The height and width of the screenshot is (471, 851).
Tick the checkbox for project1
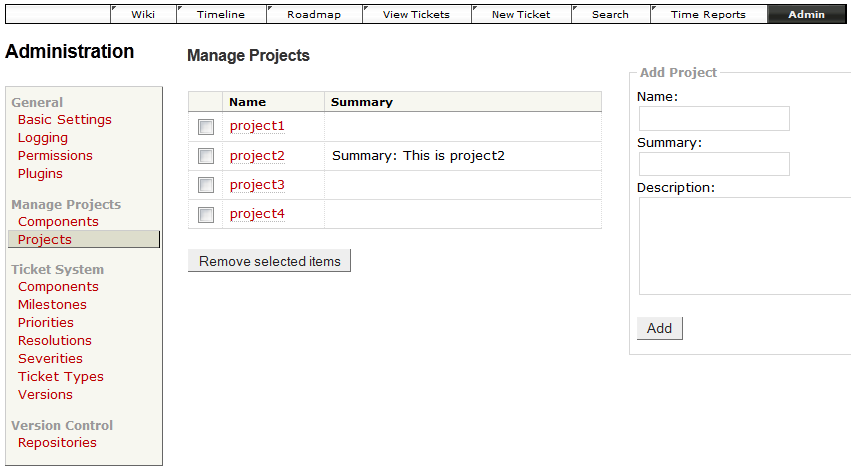tap(206, 127)
